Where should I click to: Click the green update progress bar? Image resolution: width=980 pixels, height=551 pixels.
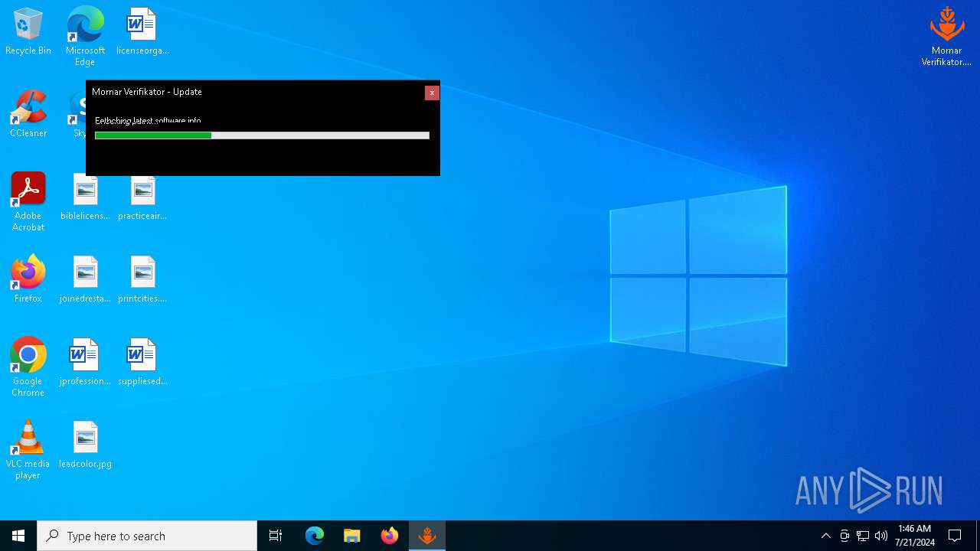[262, 135]
